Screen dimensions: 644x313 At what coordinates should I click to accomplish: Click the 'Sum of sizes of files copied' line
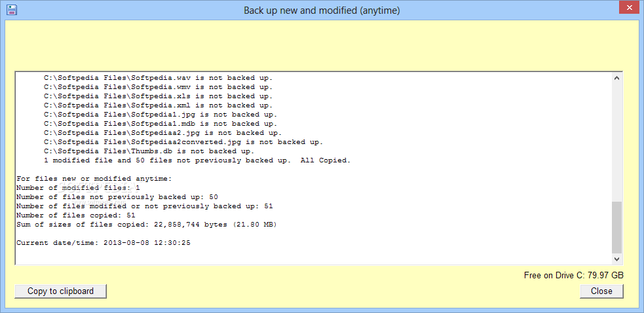[x=147, y=225]
